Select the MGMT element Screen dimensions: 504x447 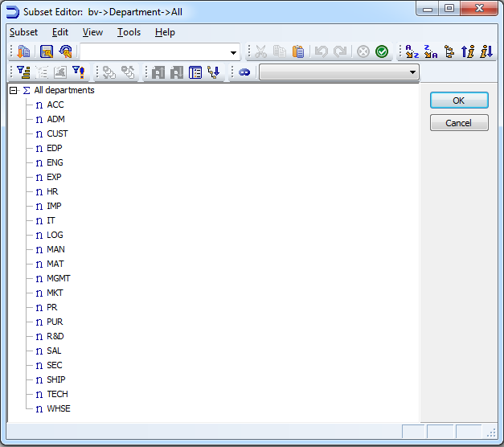59,278
